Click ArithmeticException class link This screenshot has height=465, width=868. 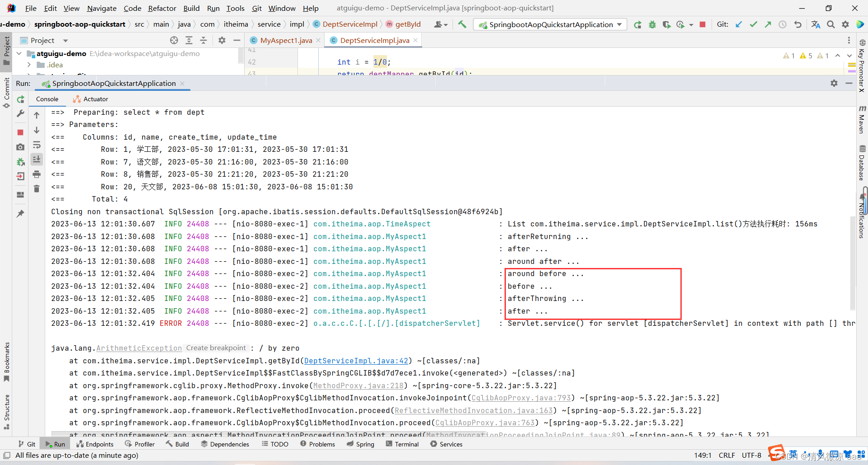coord(139,348)
